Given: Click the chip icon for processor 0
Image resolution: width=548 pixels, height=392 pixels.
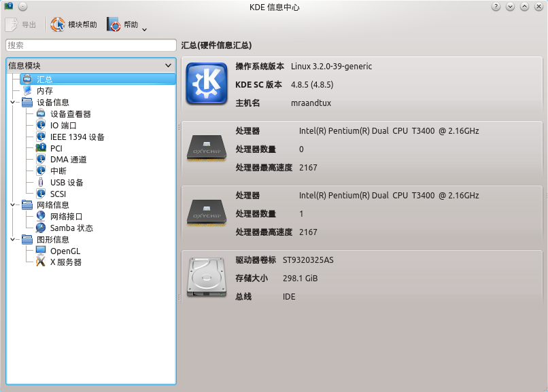Looking at the screenshot, I should point(207,148).
